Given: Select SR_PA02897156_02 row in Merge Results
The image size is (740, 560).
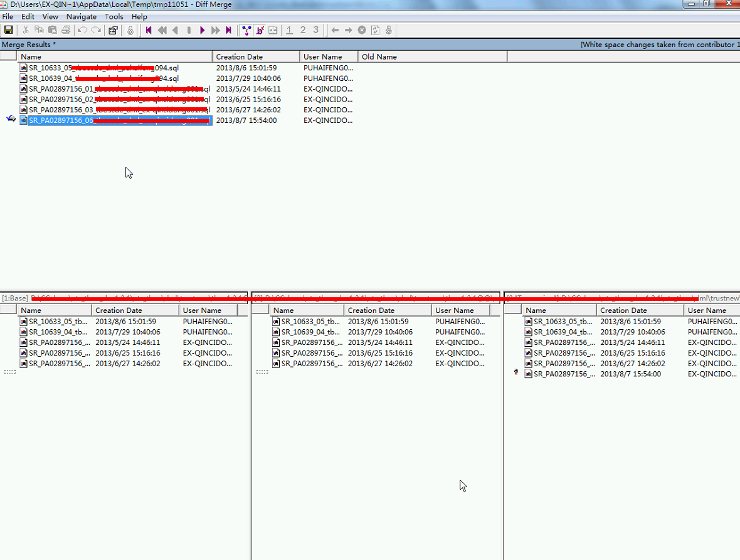Looking at the screenshot, I should click(x=115, y=100).
